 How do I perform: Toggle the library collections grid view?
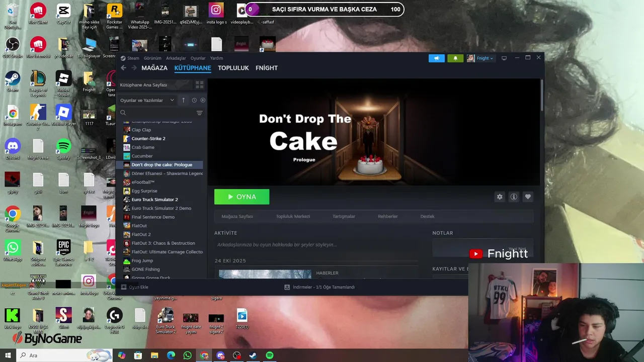[x=199, y=85]
